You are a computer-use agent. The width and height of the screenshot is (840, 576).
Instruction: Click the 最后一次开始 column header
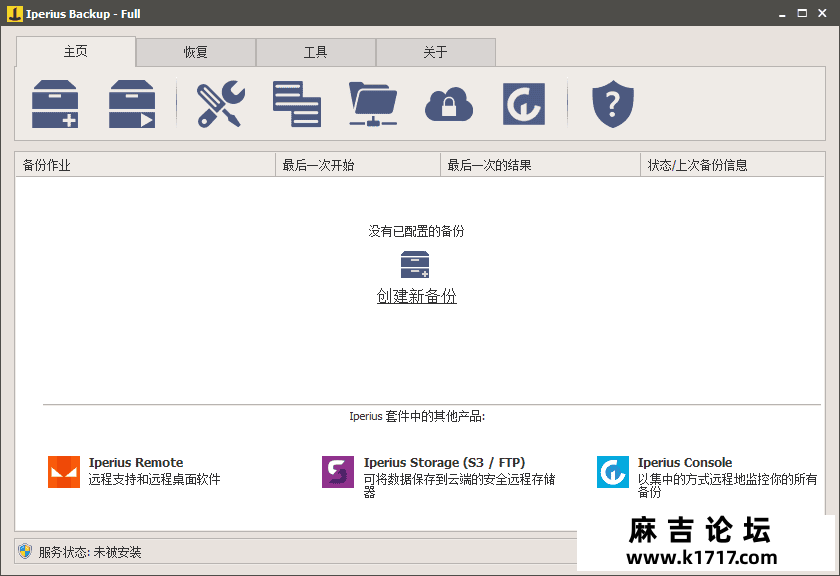pyautogui.click(x=358, y=165)
